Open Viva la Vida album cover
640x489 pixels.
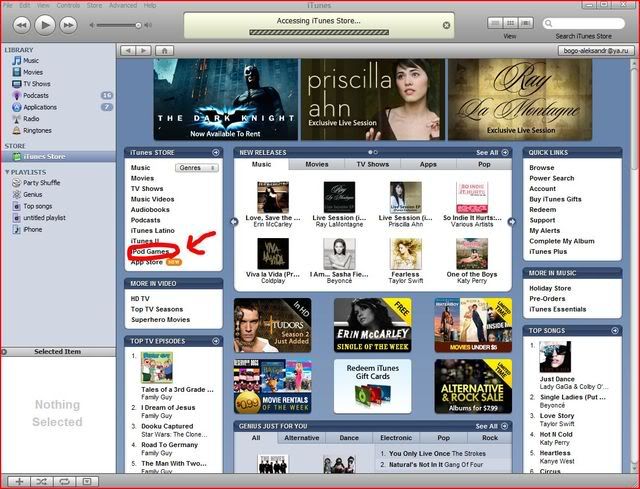coord(273,253)
